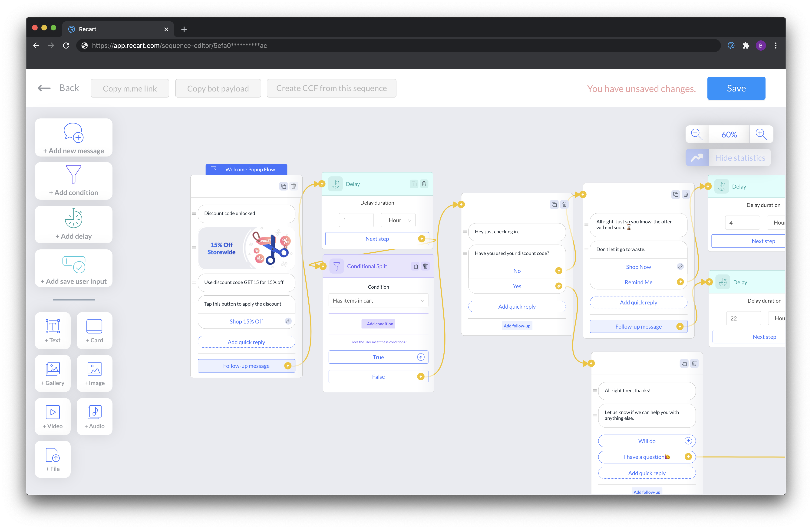812x529 pixels.
Task: Add a Text element
Action: click(53, 331)
